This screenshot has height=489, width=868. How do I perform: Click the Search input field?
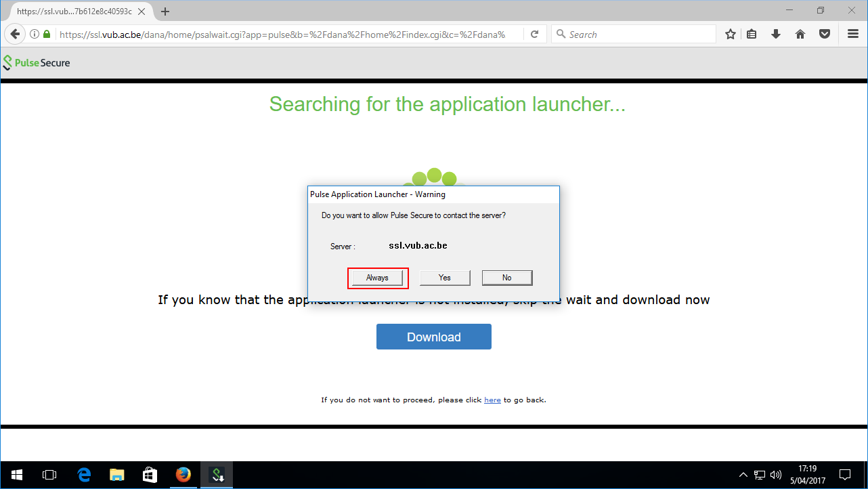click(633, 34)
